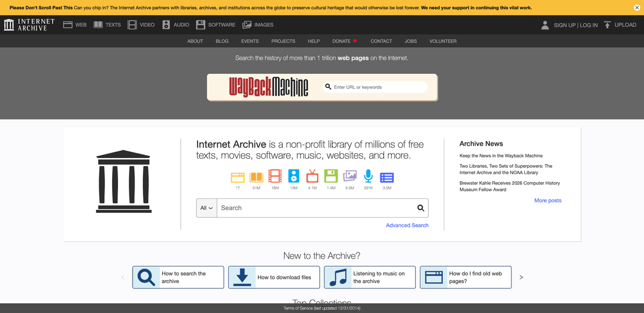Image resolution: width=644 pixels, height=313 pixels.
Task: Click the VIDEO label in top navigation
Action: click(x=147, y=25)
